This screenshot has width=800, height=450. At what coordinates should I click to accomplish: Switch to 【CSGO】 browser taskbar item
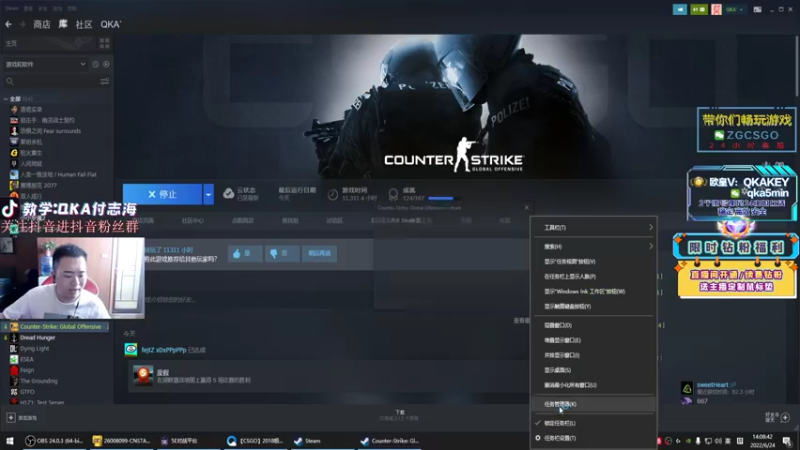[255, 441]
